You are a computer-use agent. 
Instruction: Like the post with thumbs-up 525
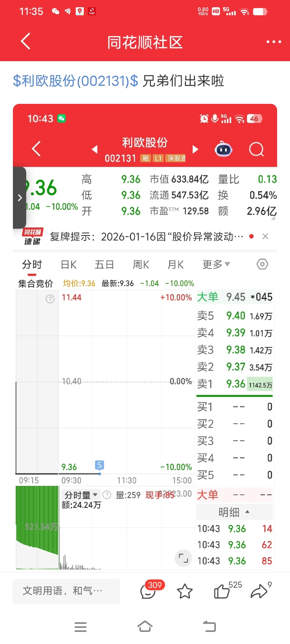point(228,590)
